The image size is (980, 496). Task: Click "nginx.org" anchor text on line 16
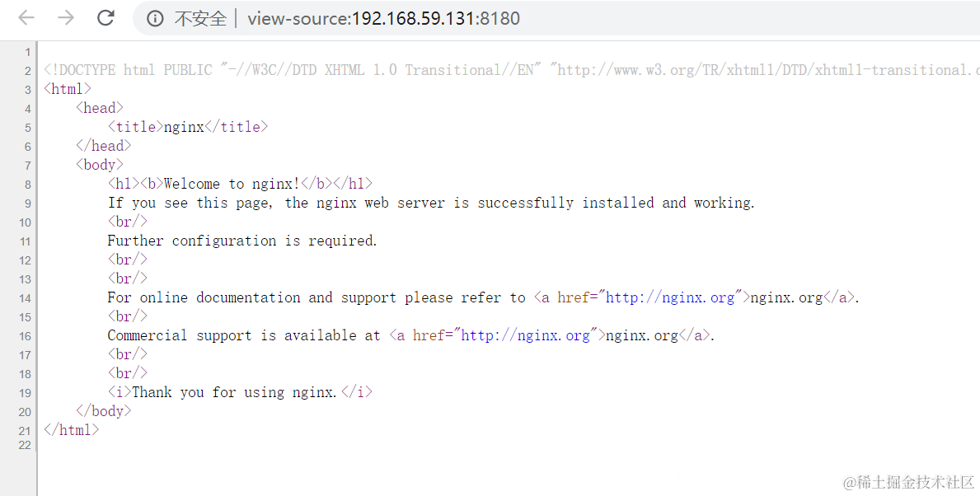click(643, 335)
